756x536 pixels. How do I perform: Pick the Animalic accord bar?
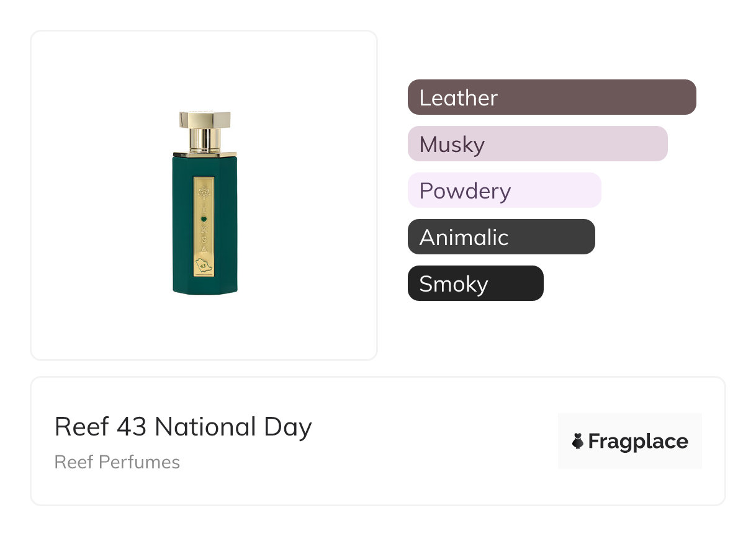[x=501, y=237]
